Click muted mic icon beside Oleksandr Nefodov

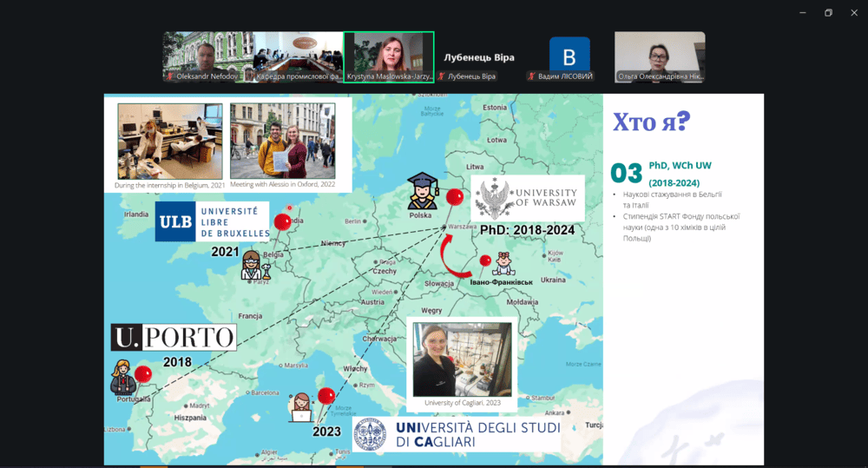[170, 76]
